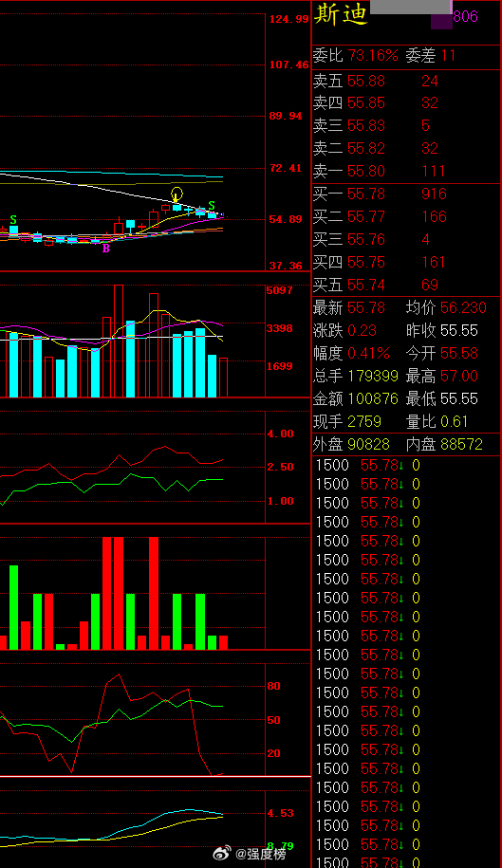
Task: Click the 2.50 indicator axis label
Action: [281, 467]
